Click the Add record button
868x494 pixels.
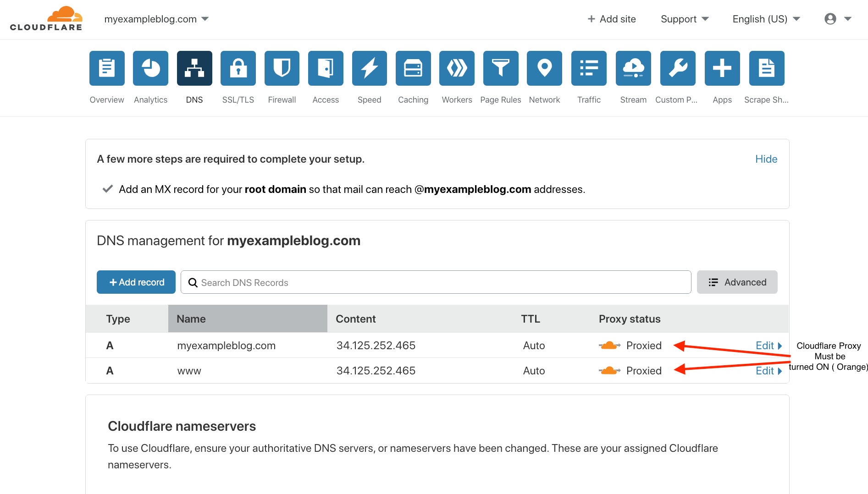click(136, 282)
